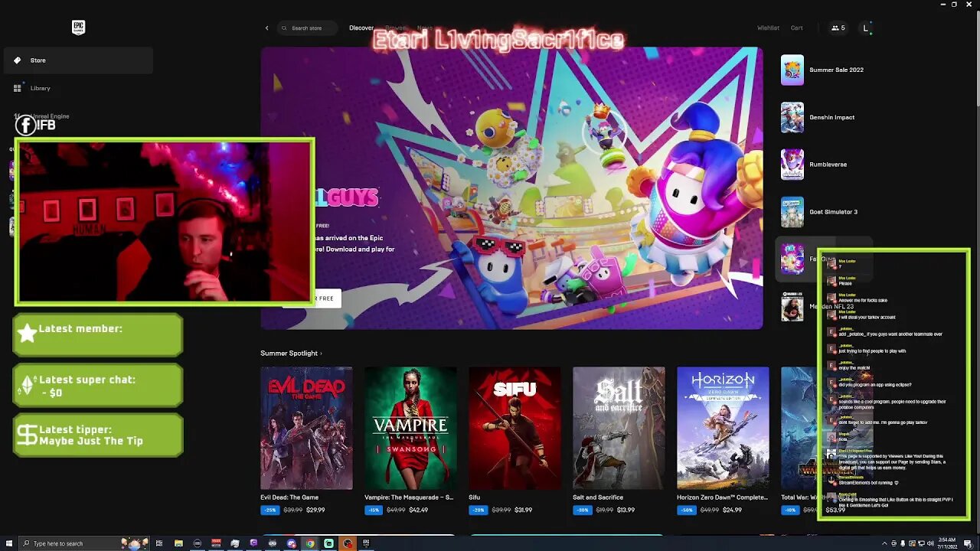Open Evil Dead: The Game cover
This screenshot has width=980, height=551.
click(x=306, y=428)
